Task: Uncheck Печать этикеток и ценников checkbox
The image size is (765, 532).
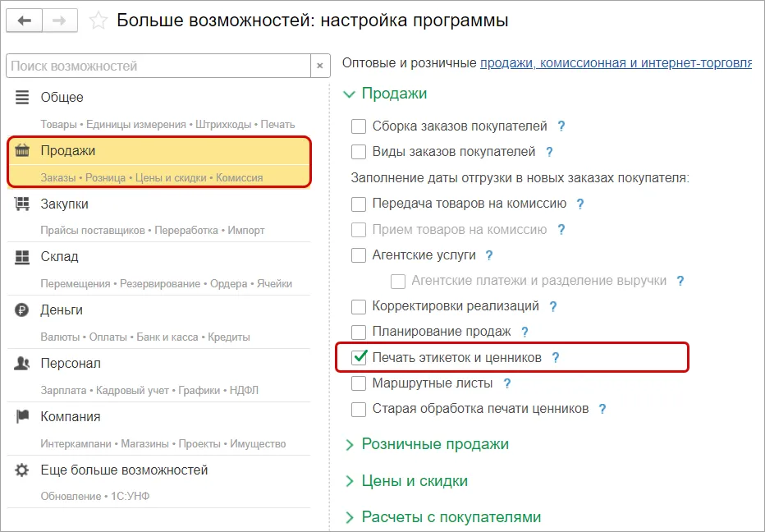Action: [x=359, y=358]
